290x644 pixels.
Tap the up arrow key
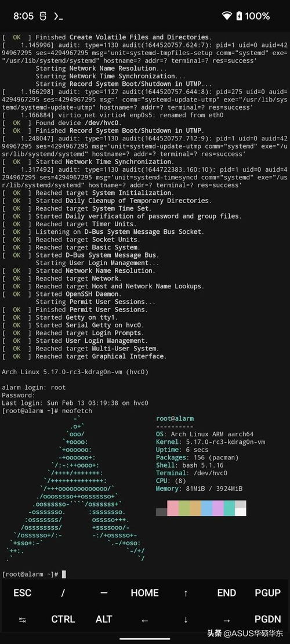(186, 593)
